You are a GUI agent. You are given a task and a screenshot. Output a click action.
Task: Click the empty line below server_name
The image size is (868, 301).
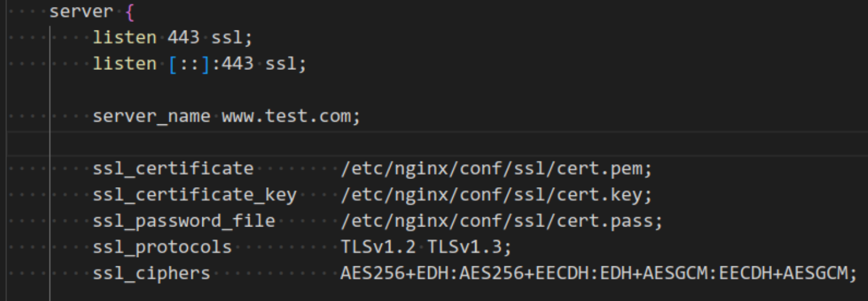(434, 143)
